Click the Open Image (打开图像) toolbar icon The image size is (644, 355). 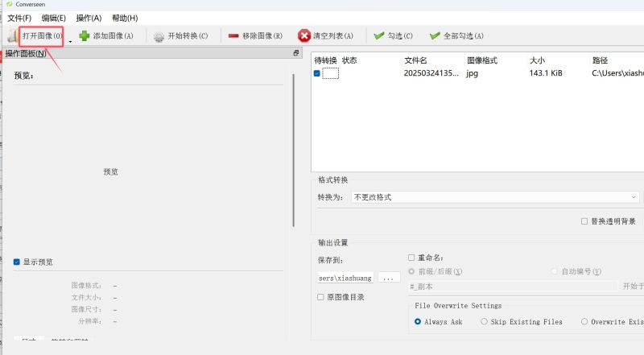click(x=13, y=36)
